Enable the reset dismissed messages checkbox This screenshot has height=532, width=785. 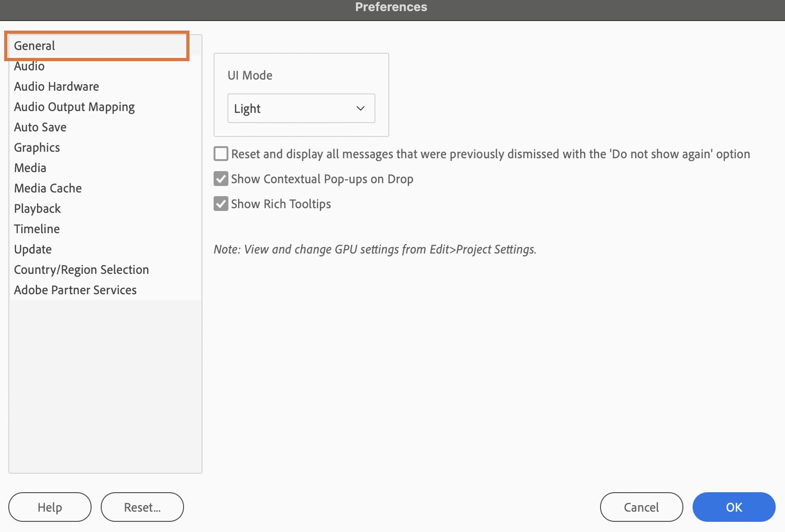(221, 154)
